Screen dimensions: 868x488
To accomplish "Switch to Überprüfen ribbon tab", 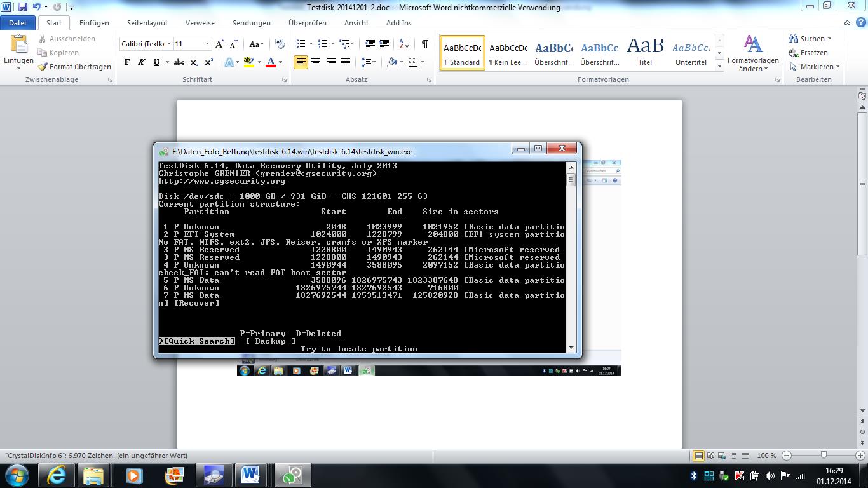I will pos(308,23).
